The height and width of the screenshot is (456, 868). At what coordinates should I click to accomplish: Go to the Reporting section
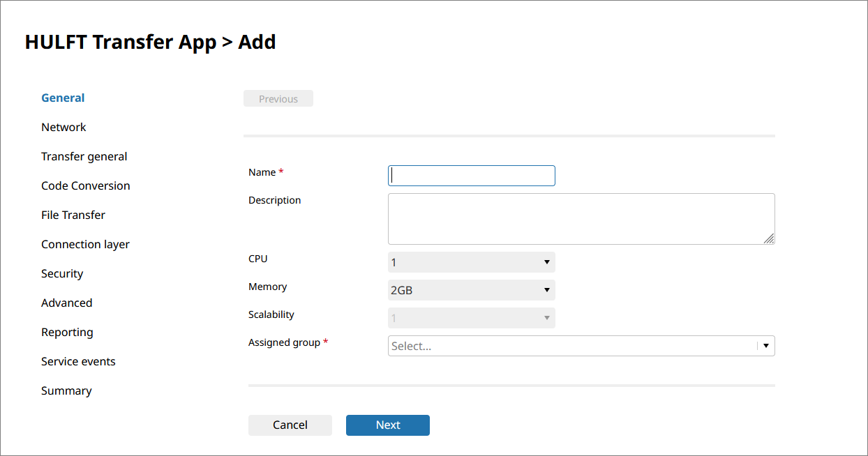click(x=67, y=333)
